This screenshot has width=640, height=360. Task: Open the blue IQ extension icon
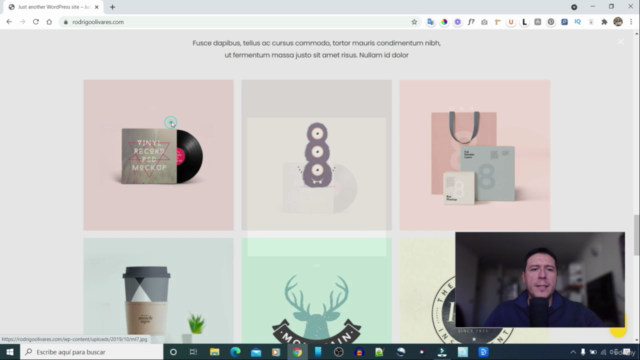(578, 22)
